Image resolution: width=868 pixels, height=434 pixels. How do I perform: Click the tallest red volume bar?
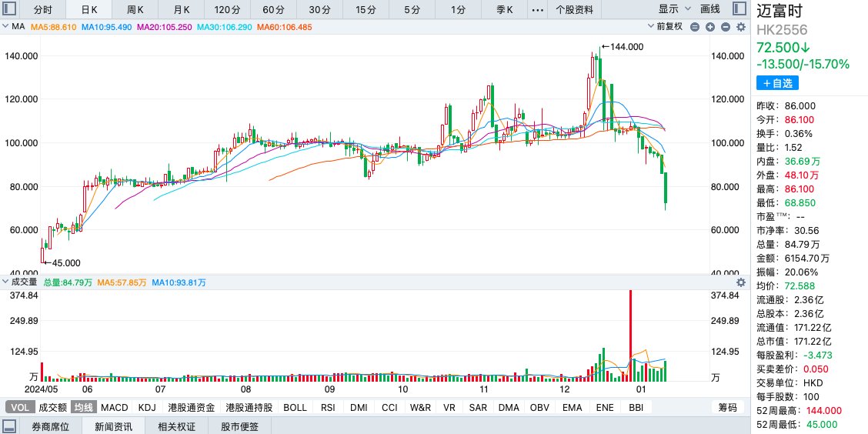(630, 335)
